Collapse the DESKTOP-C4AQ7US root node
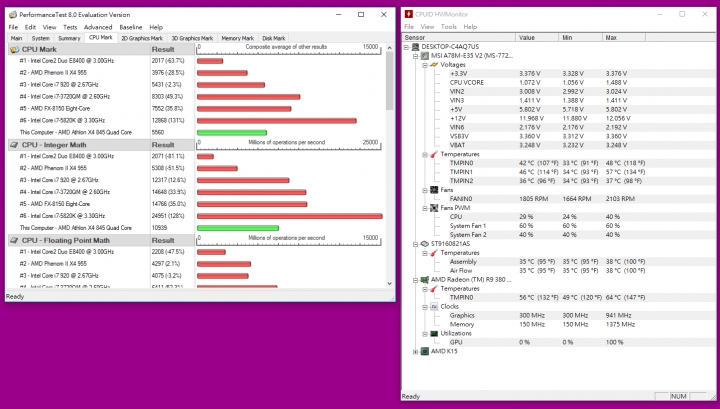Viewport: 720px width, 409px height. (406, 47)
